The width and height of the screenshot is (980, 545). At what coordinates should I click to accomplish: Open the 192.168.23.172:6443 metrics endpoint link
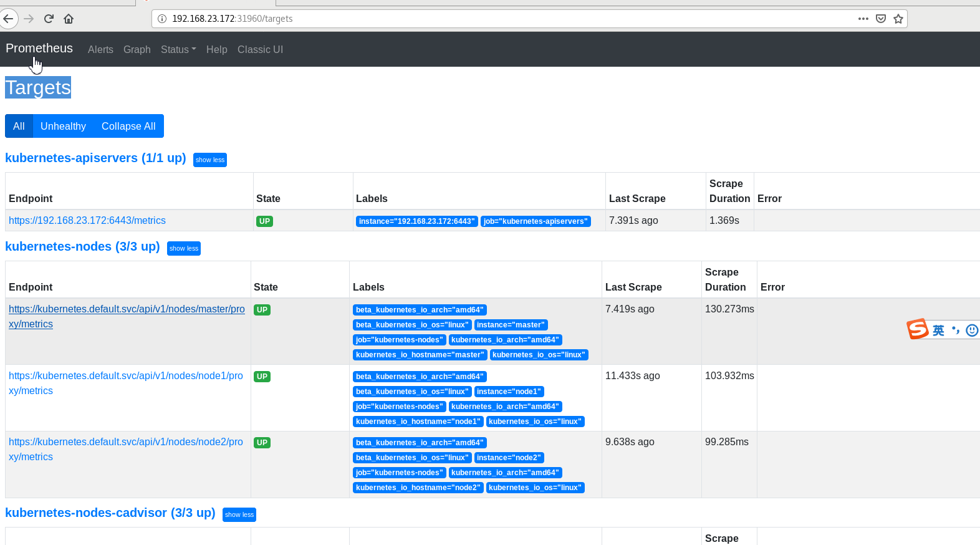[x=87, y=221]
